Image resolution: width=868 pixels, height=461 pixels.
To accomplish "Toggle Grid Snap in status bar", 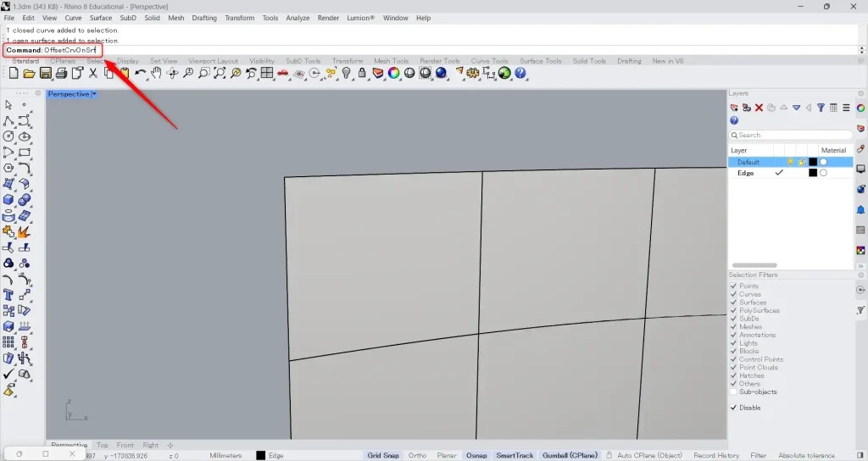I will click(x=383, y=455).
